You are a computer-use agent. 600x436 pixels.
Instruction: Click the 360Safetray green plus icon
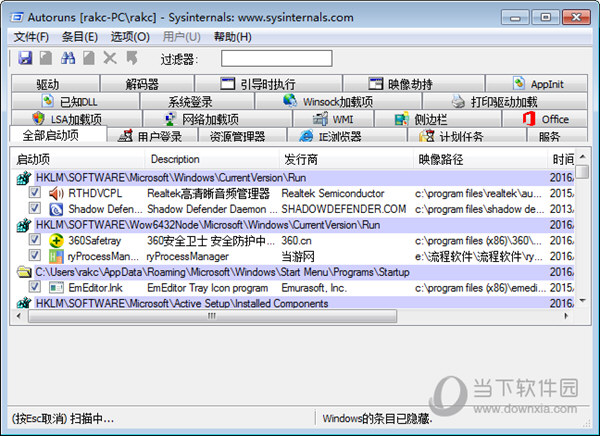[56, 241]
